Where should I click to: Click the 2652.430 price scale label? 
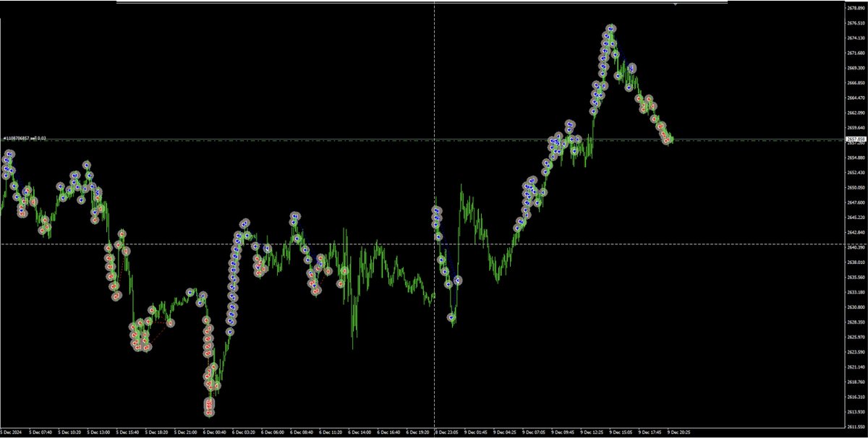tap(856, 172)
